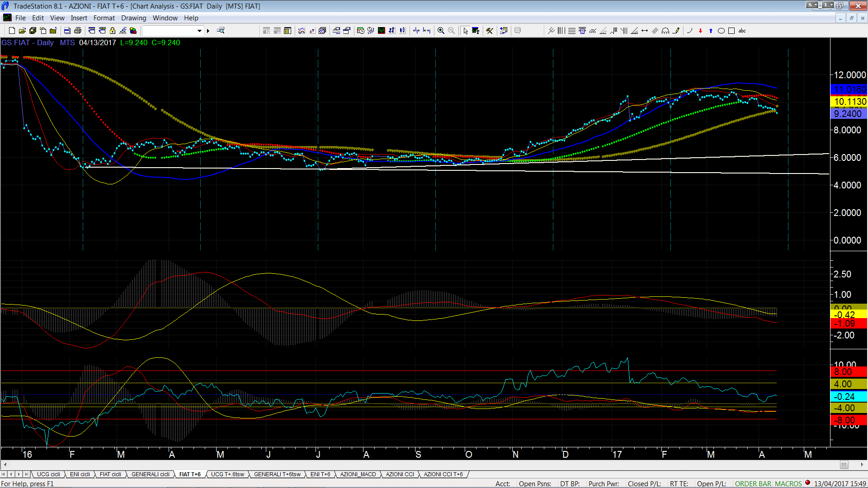Select the horizontal lines drawing tool
Screen dimensions: 868x488
572,31
